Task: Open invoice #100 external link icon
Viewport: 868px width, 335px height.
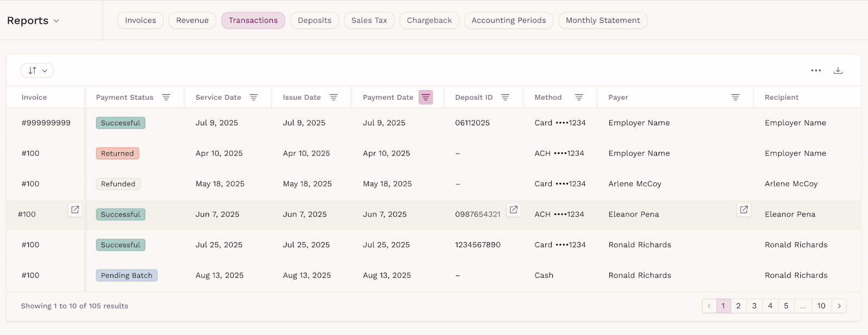Action: (x=75, y=210)
